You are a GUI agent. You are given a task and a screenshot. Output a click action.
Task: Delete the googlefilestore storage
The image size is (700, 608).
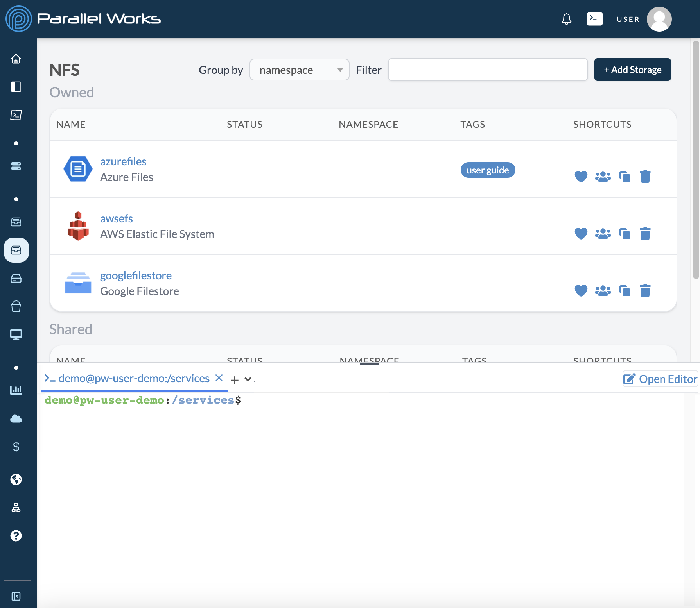tap(645, 291)
